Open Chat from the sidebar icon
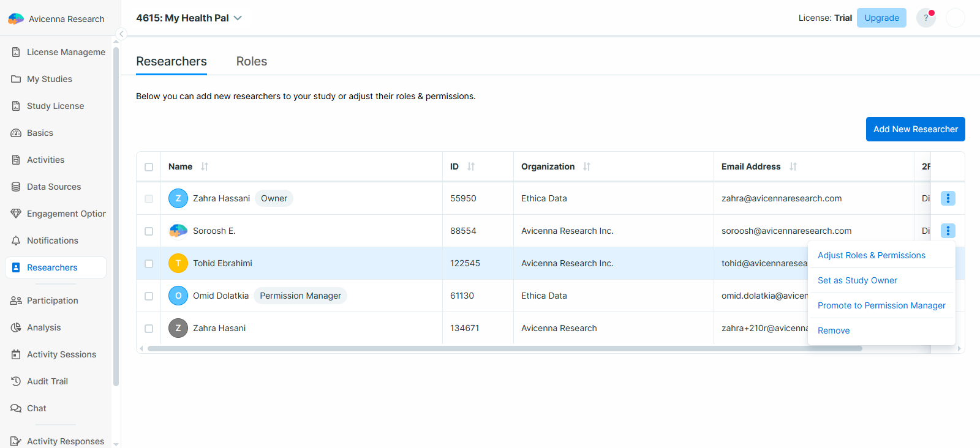 pyautogui.click(x=16, y=408)
